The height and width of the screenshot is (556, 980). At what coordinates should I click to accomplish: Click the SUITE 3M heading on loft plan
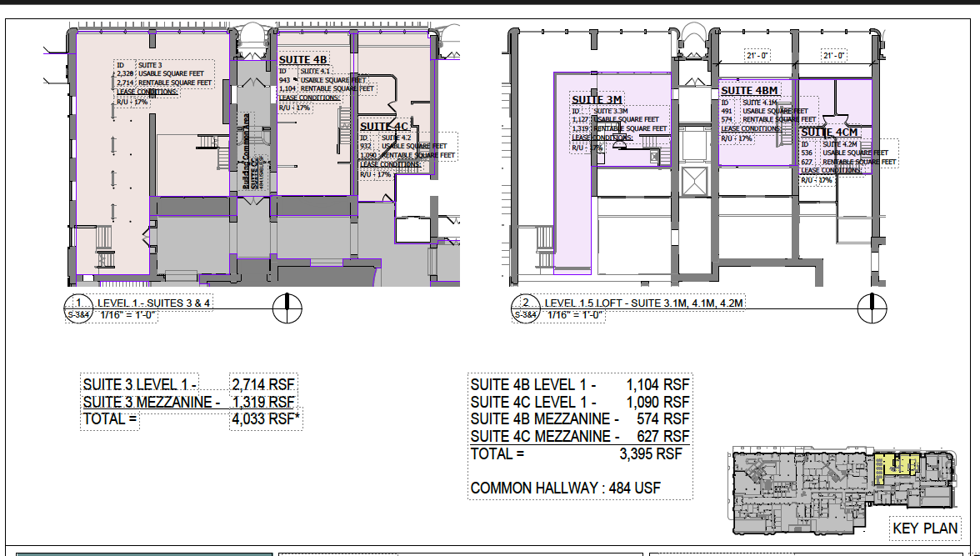[597, 100]
